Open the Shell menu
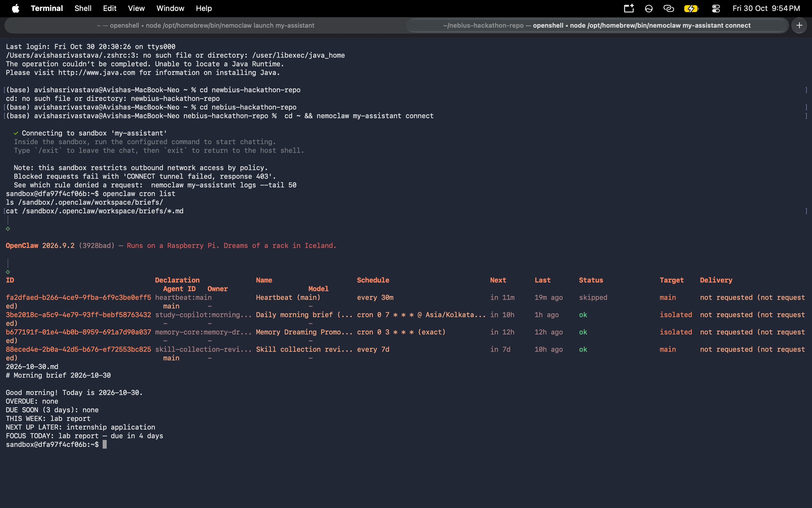Viewport: 812px width, 508px height. 83,8
